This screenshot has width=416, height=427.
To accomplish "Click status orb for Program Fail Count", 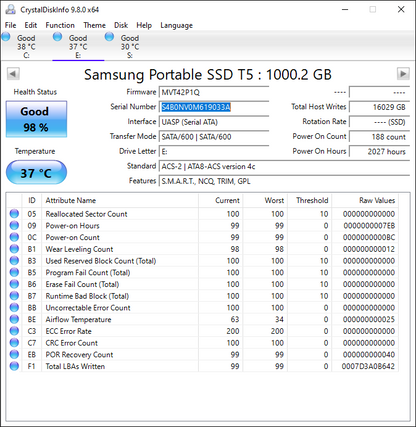I will [x=14, y=272].
